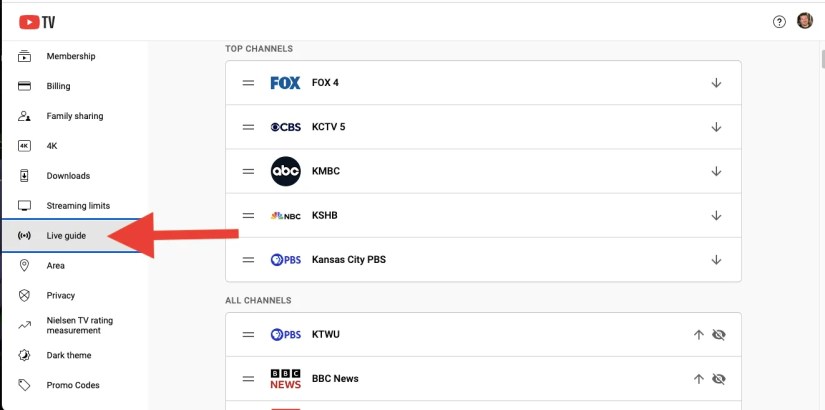Image resolution: width=825 pixels, height=410 pixels.
Task: Grab the reorder handle for Kansas City PBS
Action: tap(248, 259)
